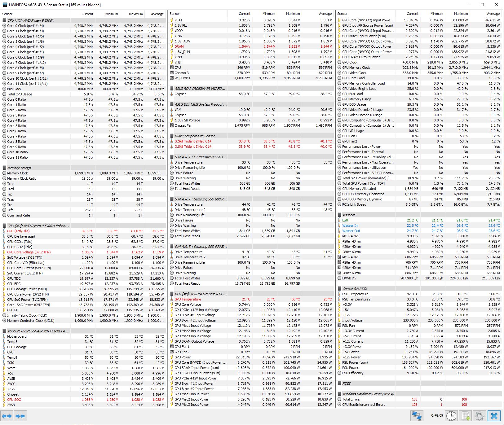Select the GPU D3D Memory Dedicated row
This screenshot has width=504, height=425.
pos(419,194)
